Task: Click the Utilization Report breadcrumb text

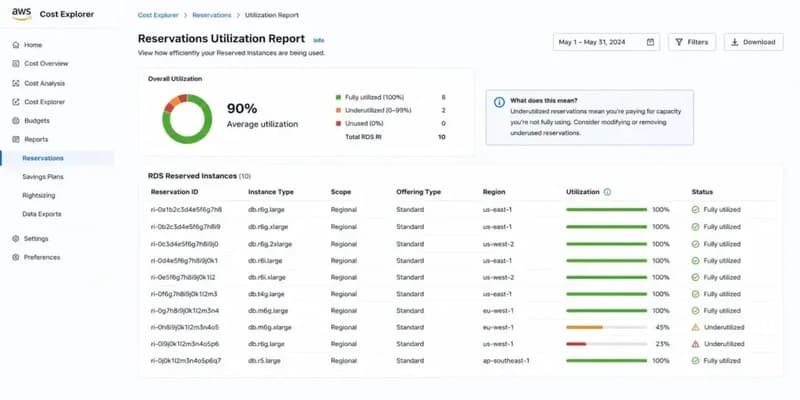Action: coord(272,15)
